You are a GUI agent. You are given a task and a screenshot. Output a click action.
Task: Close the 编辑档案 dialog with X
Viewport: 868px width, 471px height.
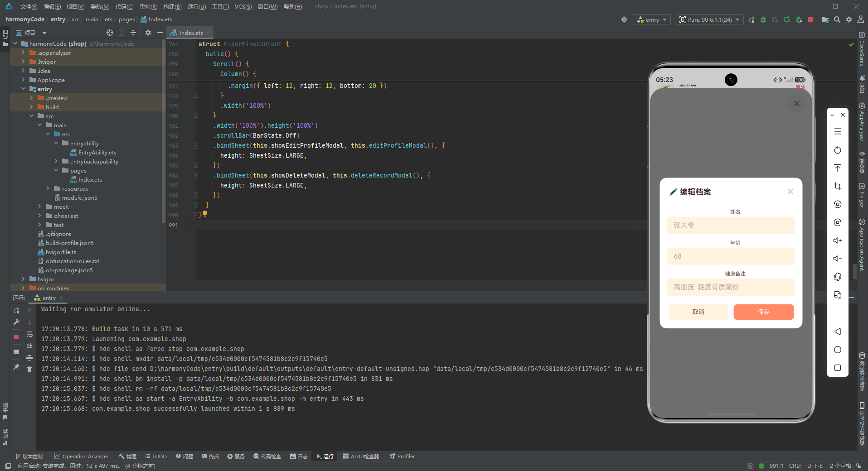pyautogui.click(x=790, y=192)
